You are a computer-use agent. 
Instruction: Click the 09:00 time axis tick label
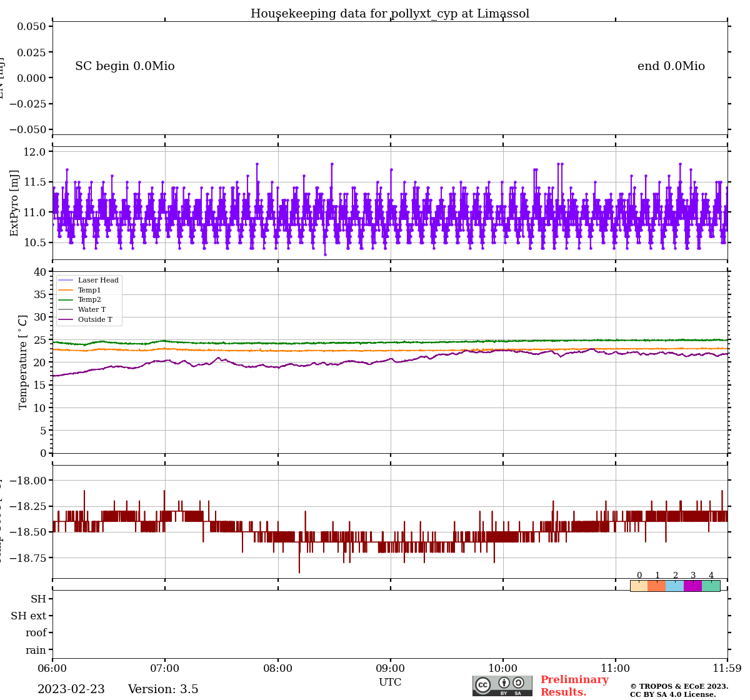391,668
